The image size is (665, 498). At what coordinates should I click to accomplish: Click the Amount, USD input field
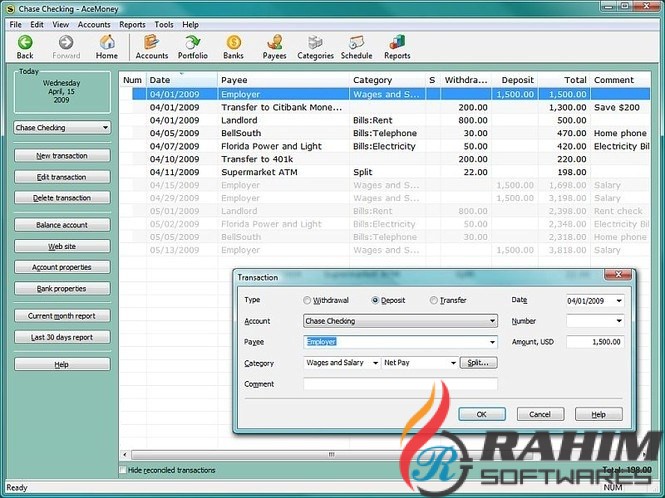[595, 342]
